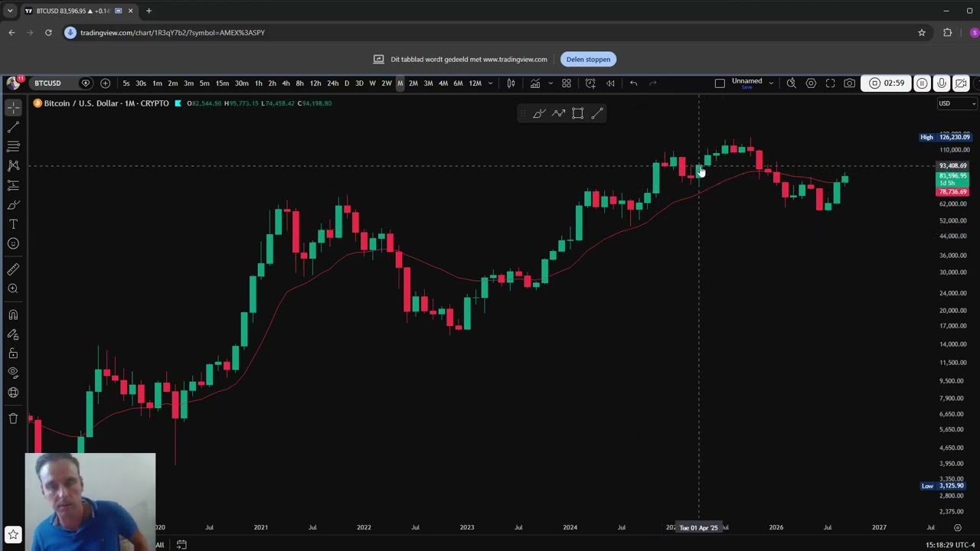
Task: Open browser tab search dropdown
Action: 10,11
